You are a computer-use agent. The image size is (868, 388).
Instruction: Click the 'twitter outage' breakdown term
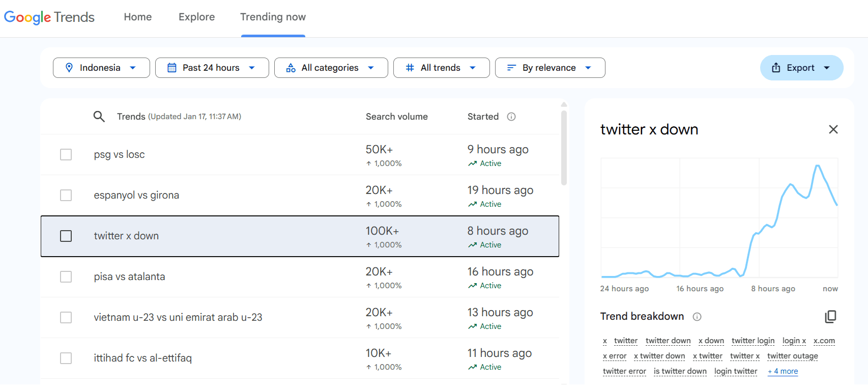(792, 356)
